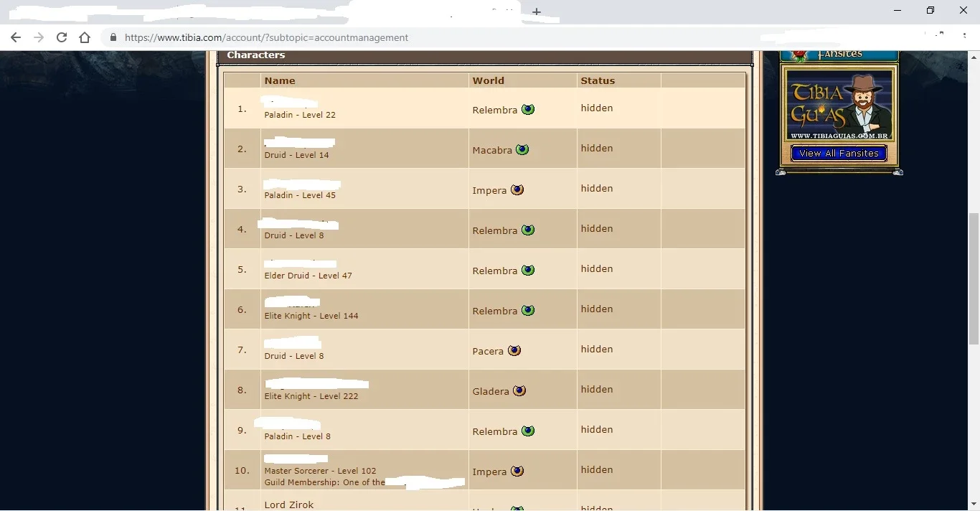This screenshot has height=511, width=980.
Task: View site security padlock info
Action: point(113,37)
